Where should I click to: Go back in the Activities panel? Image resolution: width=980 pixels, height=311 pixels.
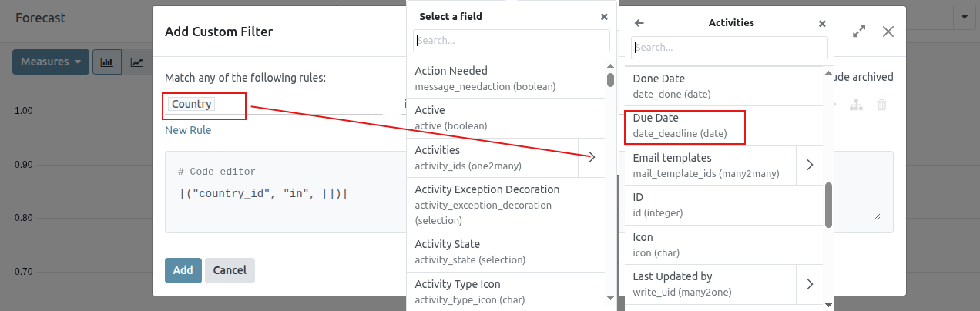[639, 23]
